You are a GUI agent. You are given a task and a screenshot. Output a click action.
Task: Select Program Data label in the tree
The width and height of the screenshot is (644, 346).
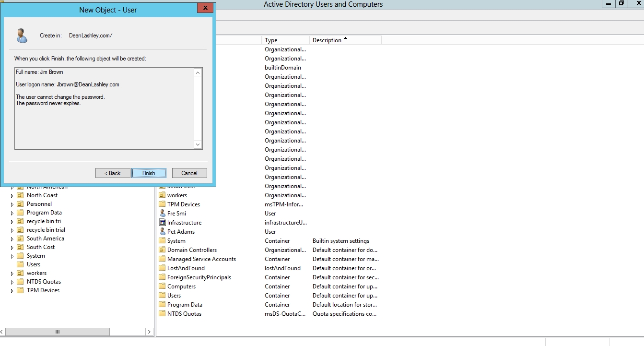[x=44, y=213]
